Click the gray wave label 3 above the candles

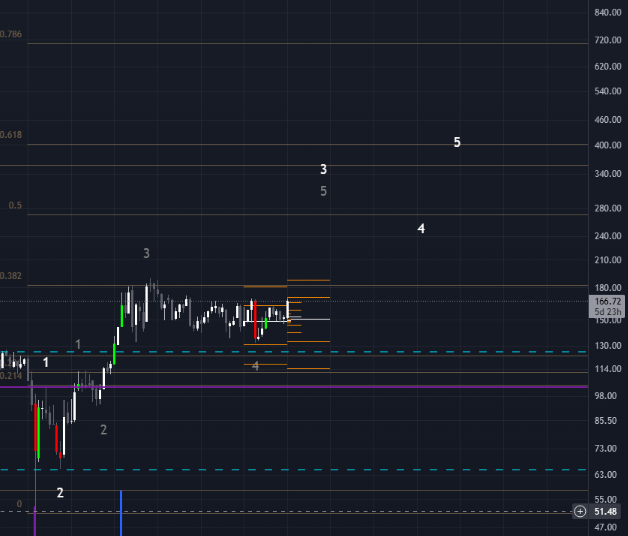point(146,254)
